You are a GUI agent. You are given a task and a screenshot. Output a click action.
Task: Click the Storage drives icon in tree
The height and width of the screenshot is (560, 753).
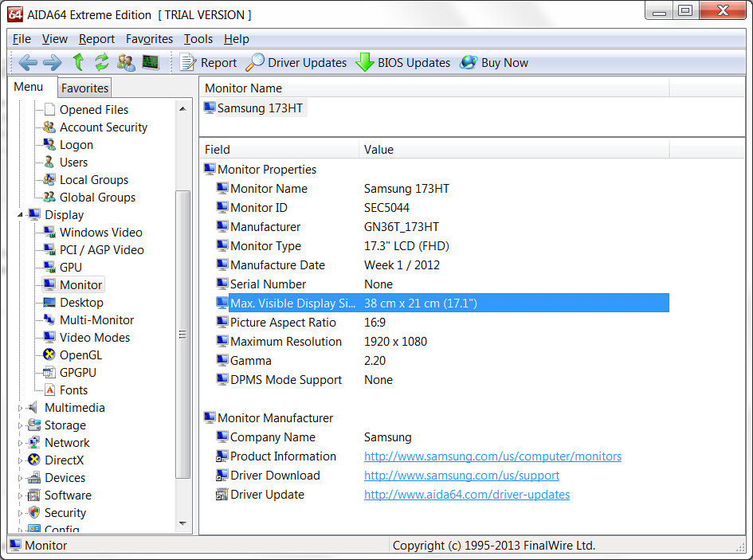(33, 425)
